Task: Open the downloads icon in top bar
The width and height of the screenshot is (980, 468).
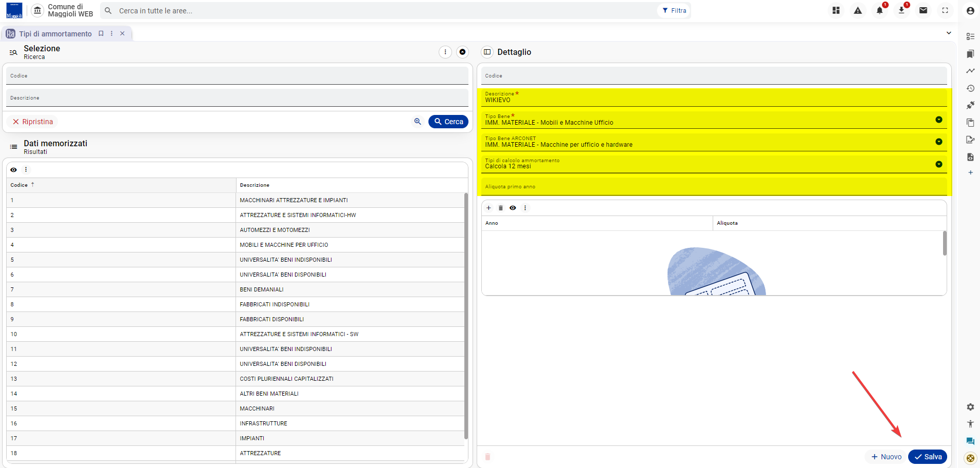Action: [901, 10]
